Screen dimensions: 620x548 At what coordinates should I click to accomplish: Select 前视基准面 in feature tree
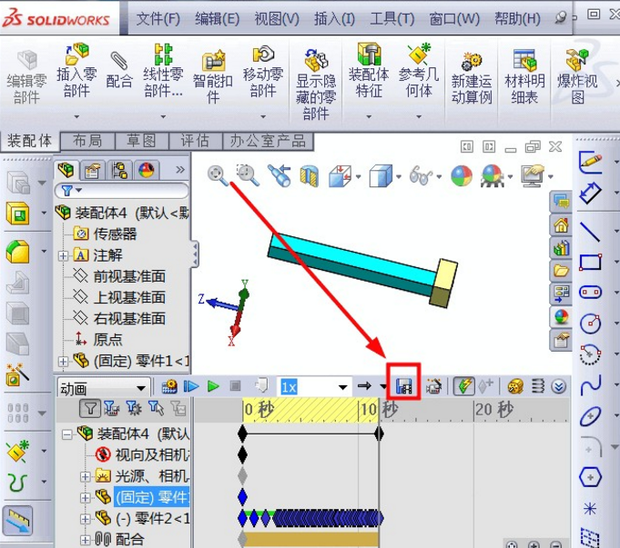click(x=129, y=276)
